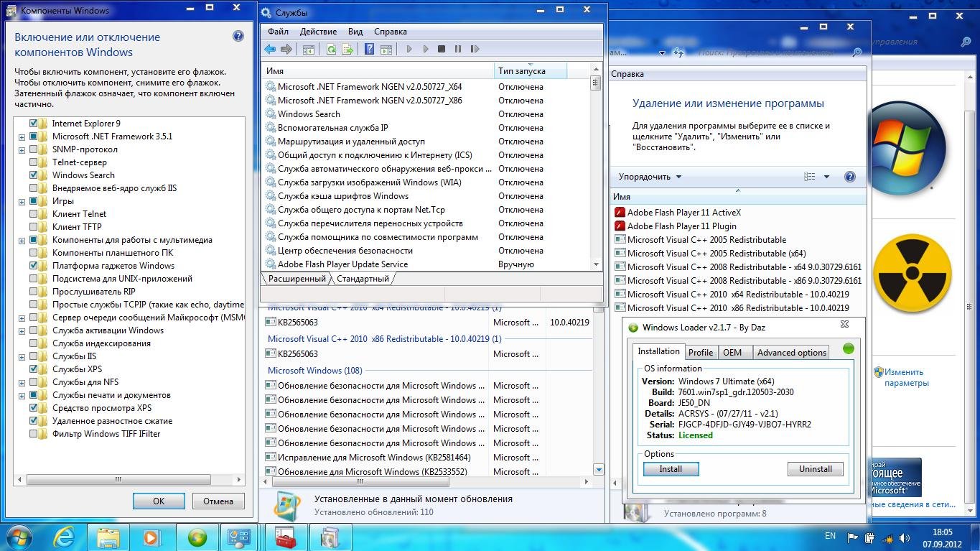Click OK in Windows Components dialog
This screenshot has width=980, height=551.
point(159,501)
